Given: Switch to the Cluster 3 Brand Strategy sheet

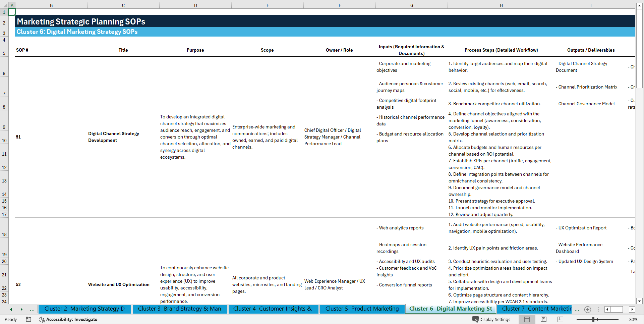Looking at the screenshot, I should (x=180, y=309).
